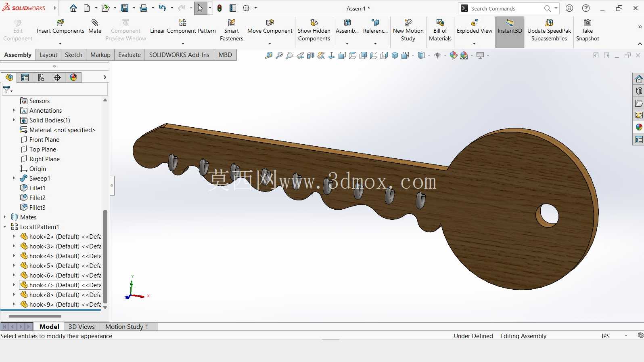The width and height of the screenshot is (644, 362).
Task: Launch Smart Fasteners
Action: tap(232, 30)
